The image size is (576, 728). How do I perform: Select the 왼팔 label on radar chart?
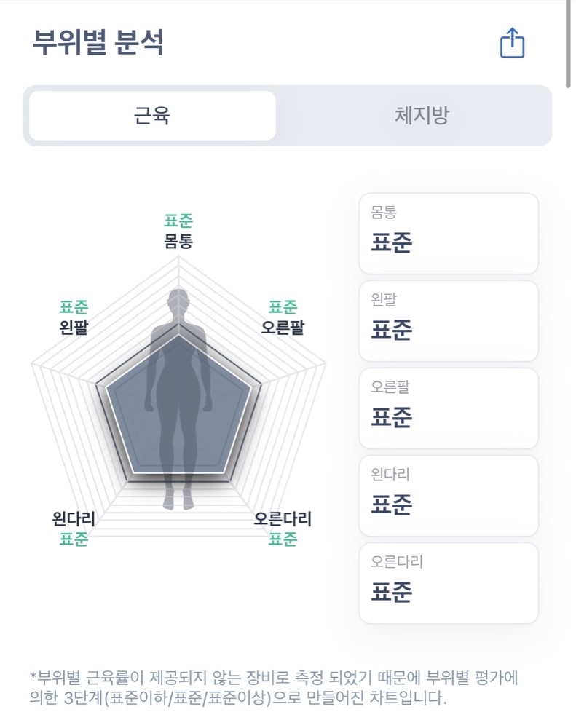tap(74, 328)
